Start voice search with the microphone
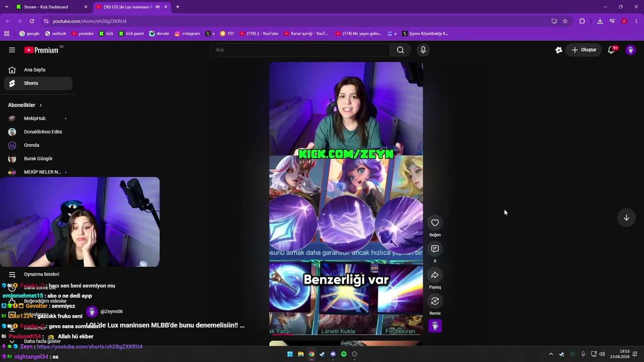644x362 pixels. pyautogui.click(x=423, y=50)
